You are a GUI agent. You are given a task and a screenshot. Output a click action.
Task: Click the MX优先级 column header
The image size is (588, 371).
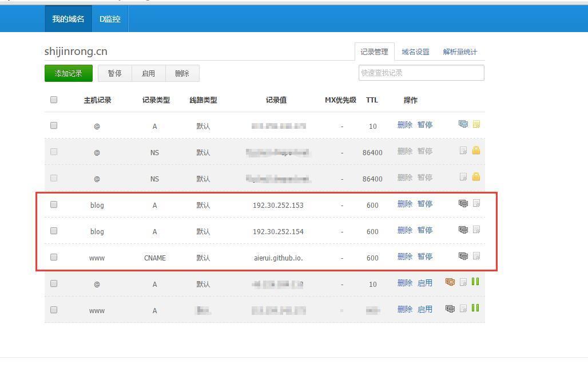[340, 100]
